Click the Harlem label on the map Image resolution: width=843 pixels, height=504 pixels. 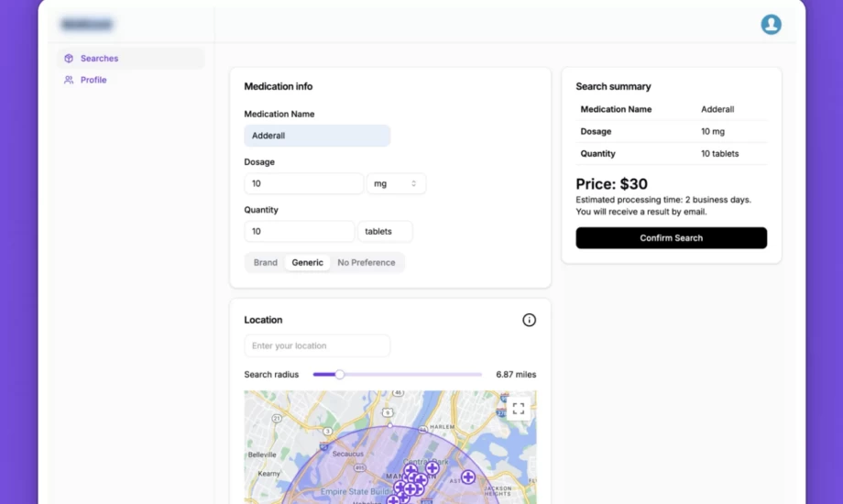pos(442,426)
